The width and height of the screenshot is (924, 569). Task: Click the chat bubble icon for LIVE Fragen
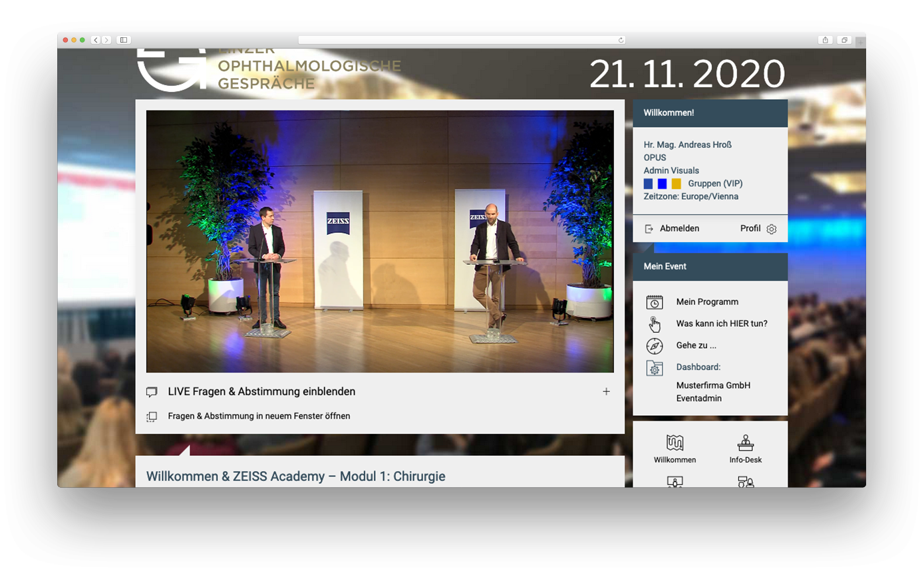point(152,392)
